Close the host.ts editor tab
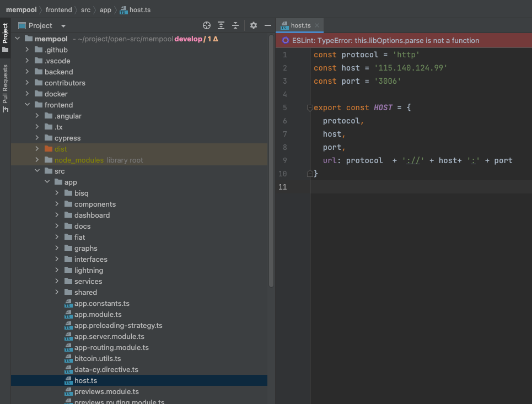Image resolution: width=532 pixels, height=404 pixels. 317,25
